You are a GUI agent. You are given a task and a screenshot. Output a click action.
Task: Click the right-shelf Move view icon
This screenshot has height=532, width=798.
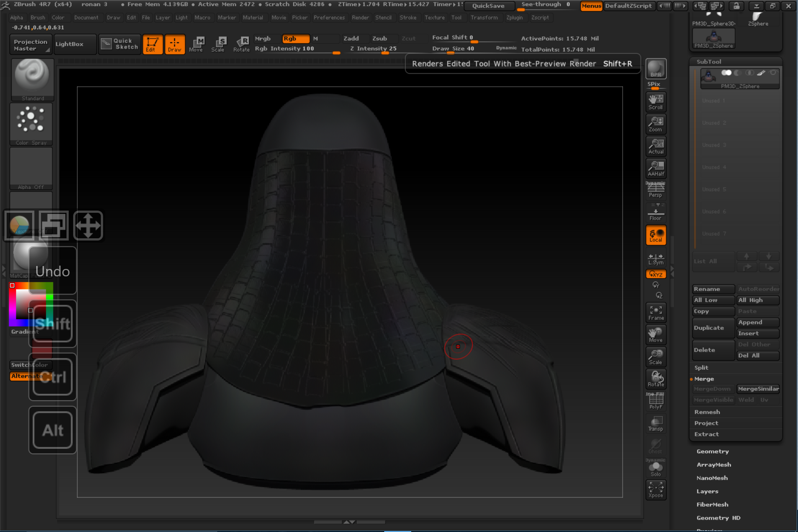coord(656,335)
